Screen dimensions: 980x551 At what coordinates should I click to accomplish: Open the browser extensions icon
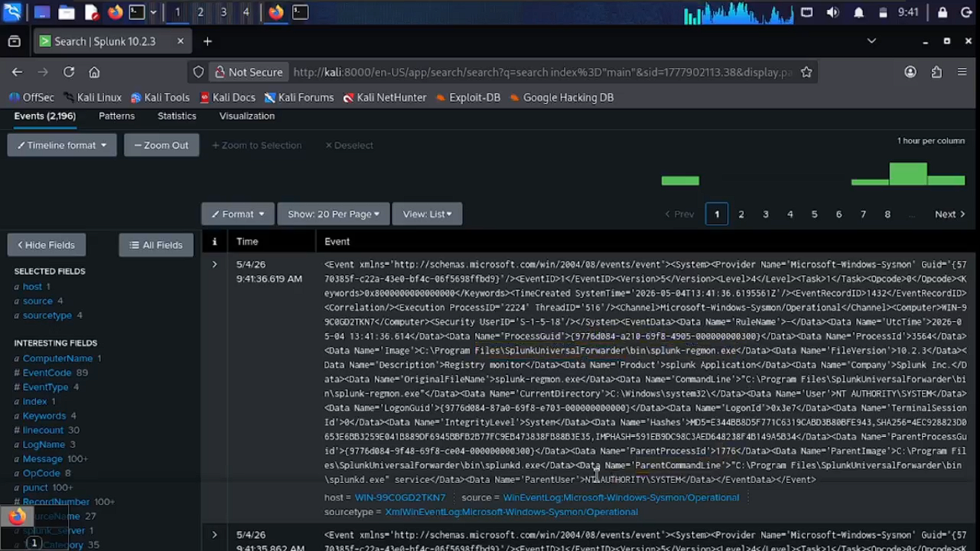click(936, 72)
